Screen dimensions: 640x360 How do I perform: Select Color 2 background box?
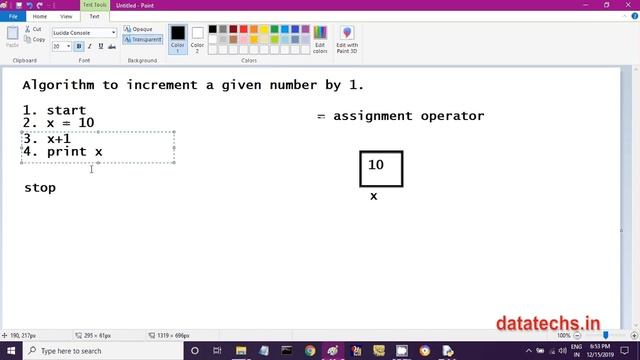pos(198,39)
